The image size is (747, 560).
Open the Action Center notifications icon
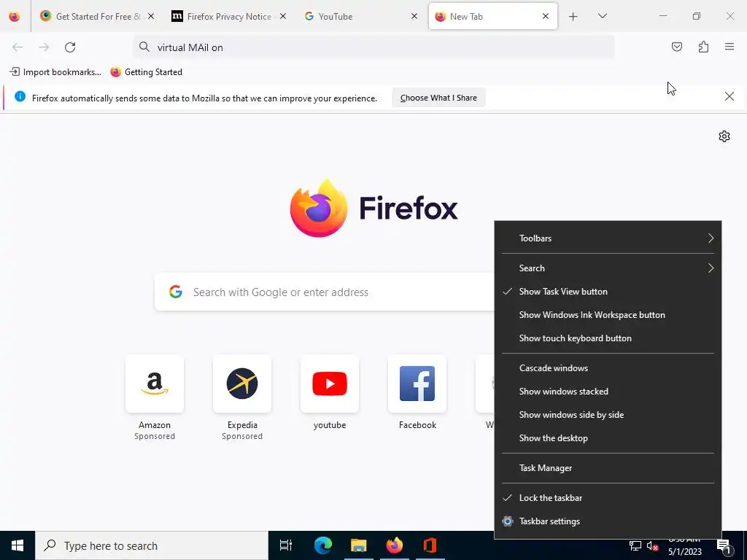point(724,546)
